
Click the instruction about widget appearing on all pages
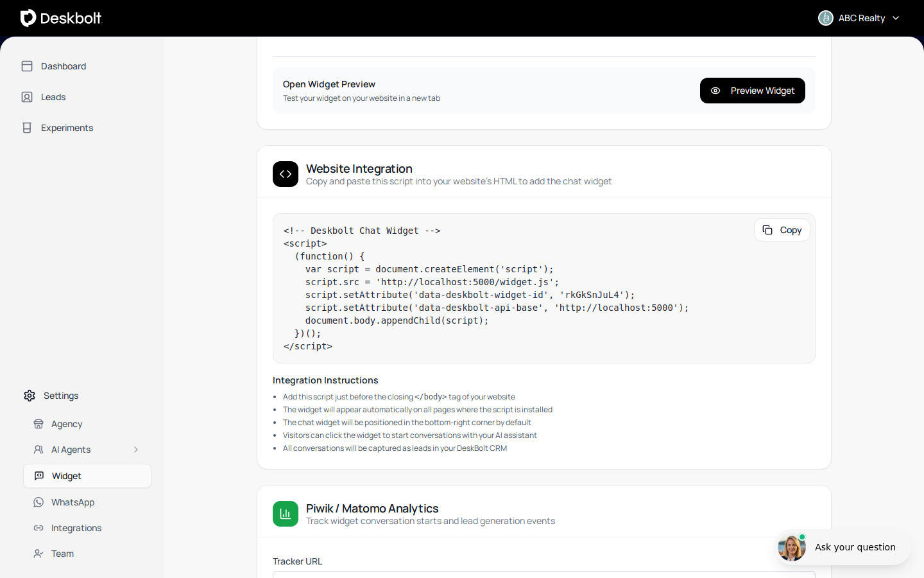coord(418,410)
